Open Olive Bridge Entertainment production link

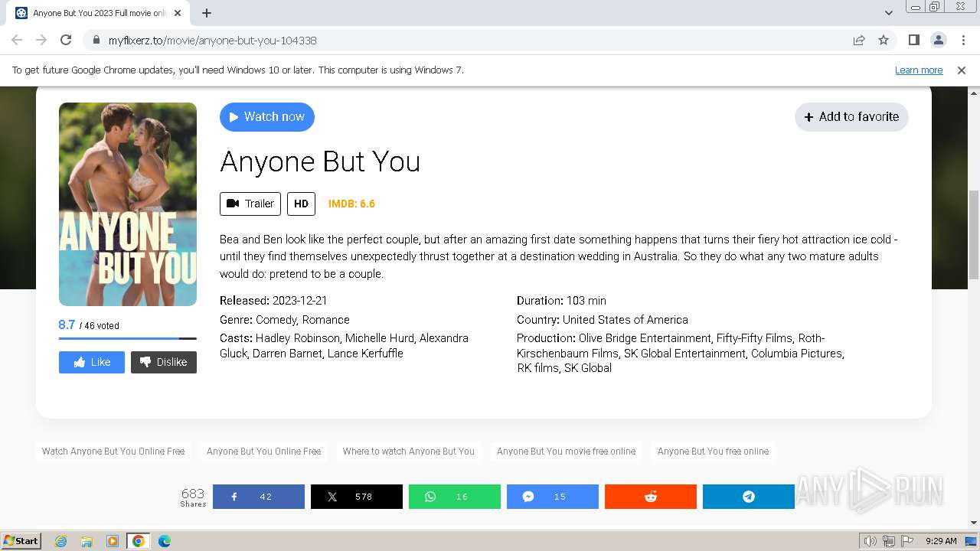click(x=645, y=337)
